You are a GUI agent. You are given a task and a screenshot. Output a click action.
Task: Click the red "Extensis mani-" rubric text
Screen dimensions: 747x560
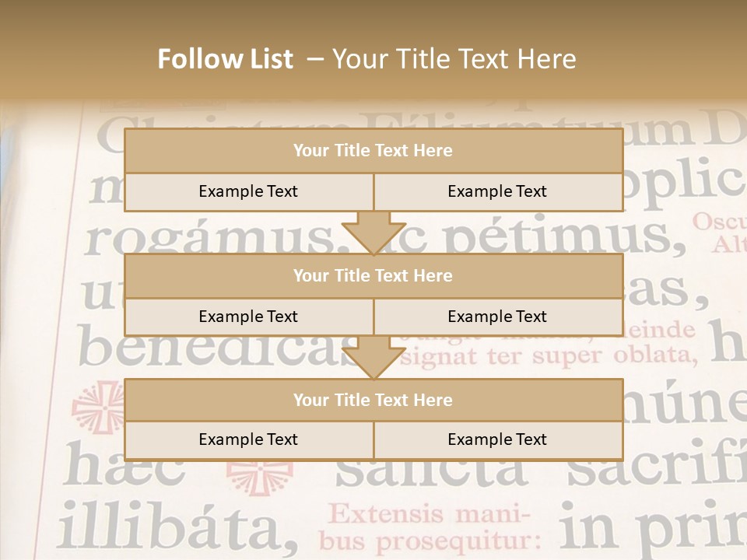tap(429, 514)
